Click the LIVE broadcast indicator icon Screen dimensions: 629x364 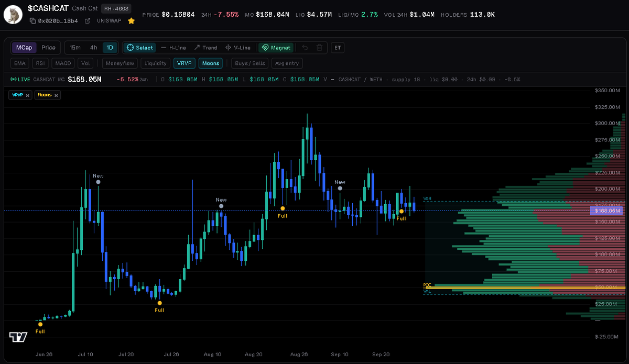[x=14, y=80]
